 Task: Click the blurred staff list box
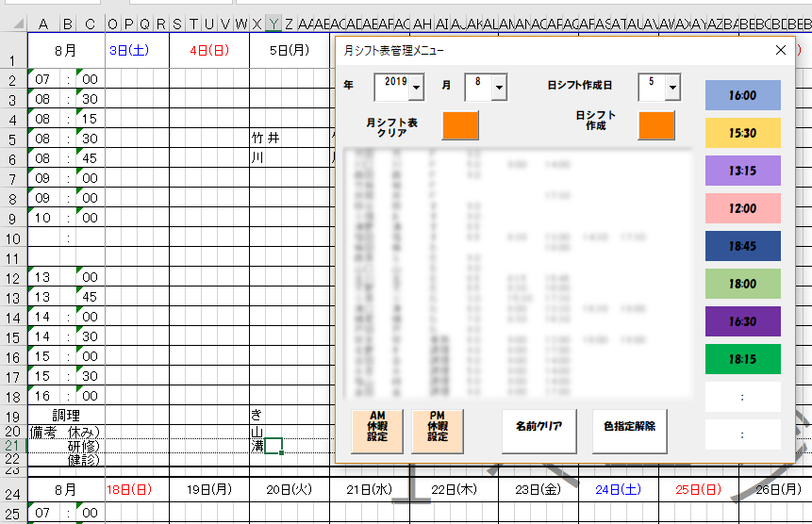[x=519, y=273]
